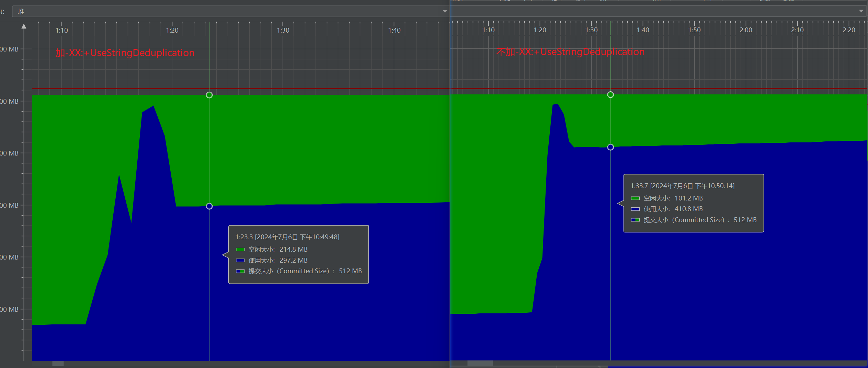Open the 堆 combo box in left panel
Viewport: 868px width, 368px height.
tap(227, 11)
